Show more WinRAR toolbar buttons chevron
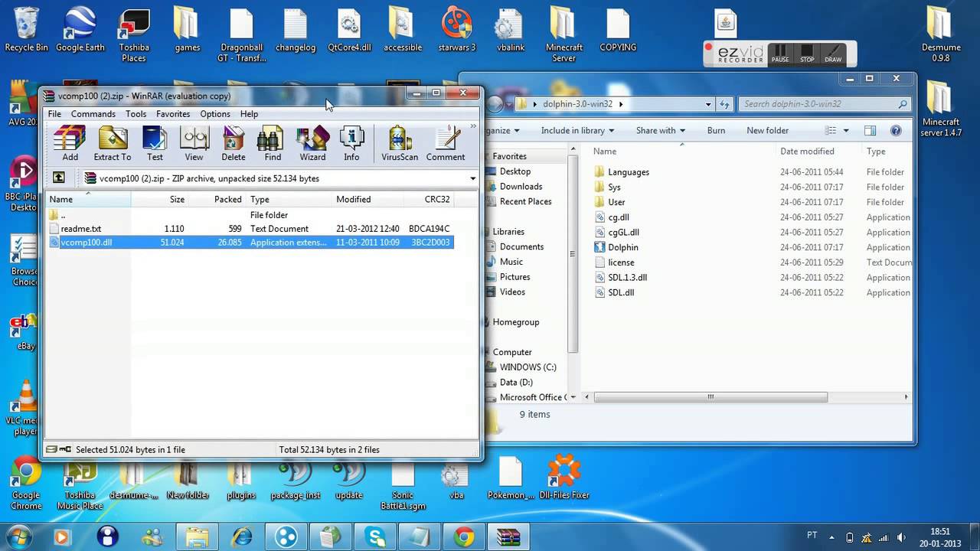 pos(473,127)
